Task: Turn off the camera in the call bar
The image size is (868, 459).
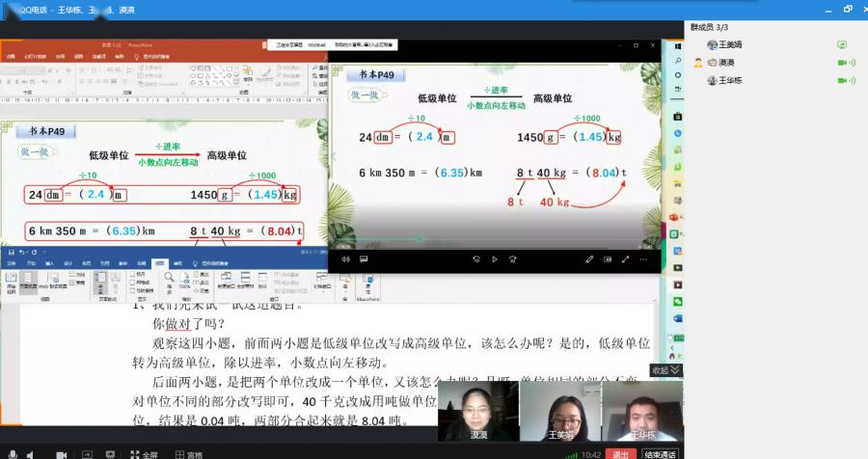Action: (x=62, y=454)
